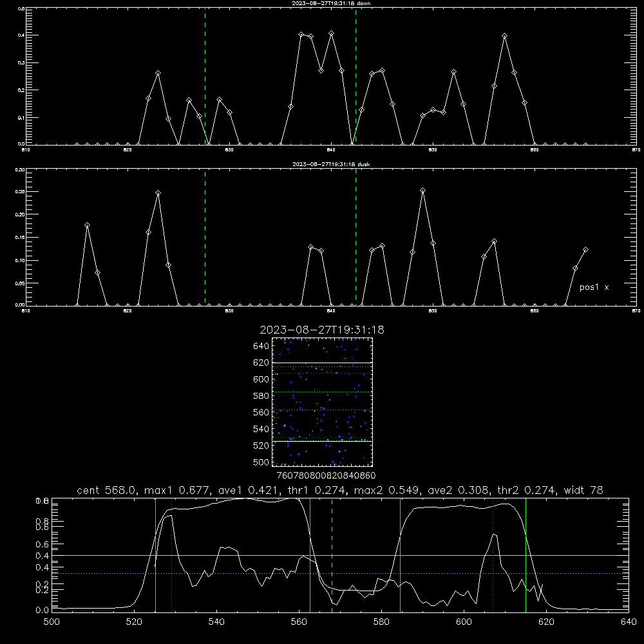Click the first green solid line near 525
Screen dimensions: 644x644
click(155, 554)
